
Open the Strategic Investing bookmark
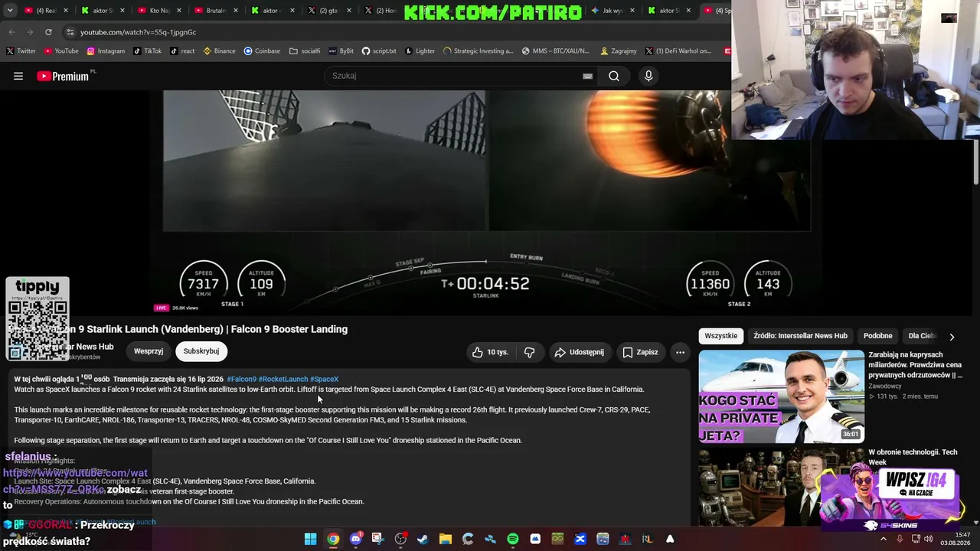(x=479, y=51)
